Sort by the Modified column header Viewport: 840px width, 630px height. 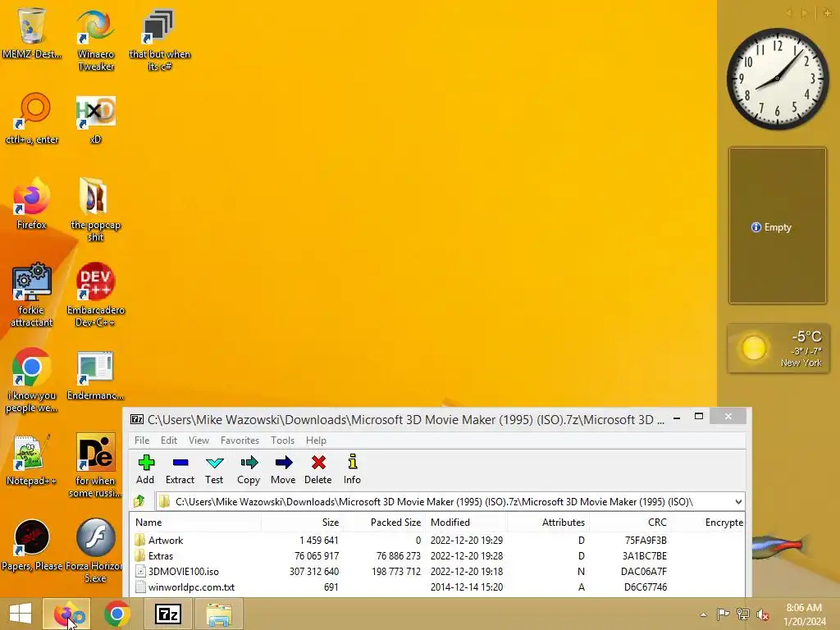click(x=466, y=523)
